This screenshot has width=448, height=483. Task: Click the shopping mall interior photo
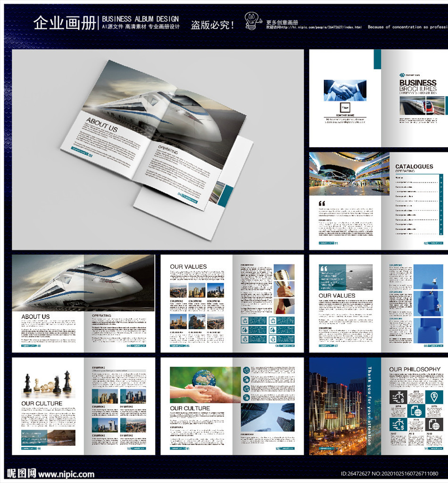tap(349, 174)
